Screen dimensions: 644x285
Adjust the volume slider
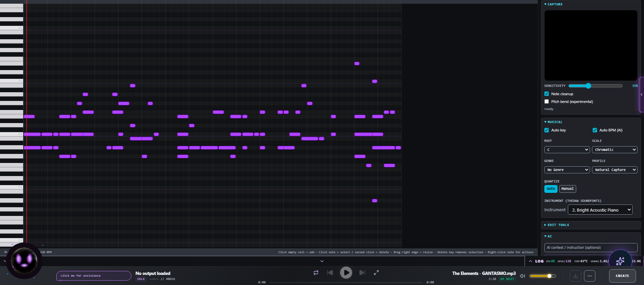pos(542,276)
